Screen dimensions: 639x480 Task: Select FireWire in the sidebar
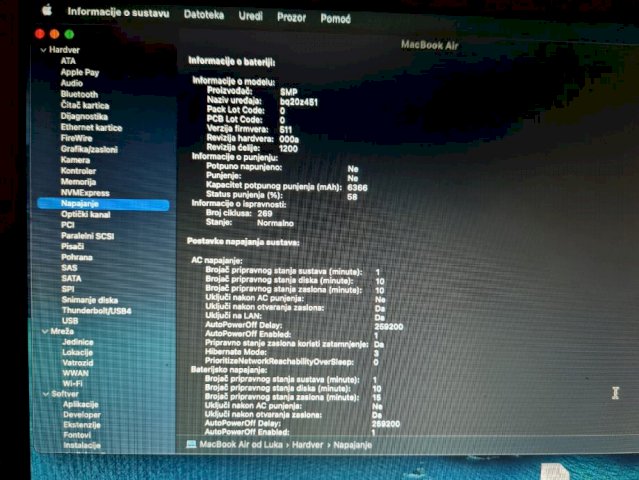coord(76,138)
